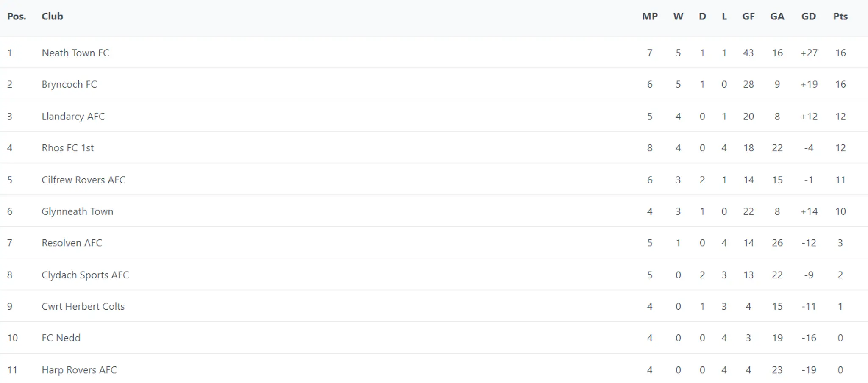Click the Pos. column header
Image resolution: width=868 pixels, height=383 pixels.
click(x=17, y=17)
